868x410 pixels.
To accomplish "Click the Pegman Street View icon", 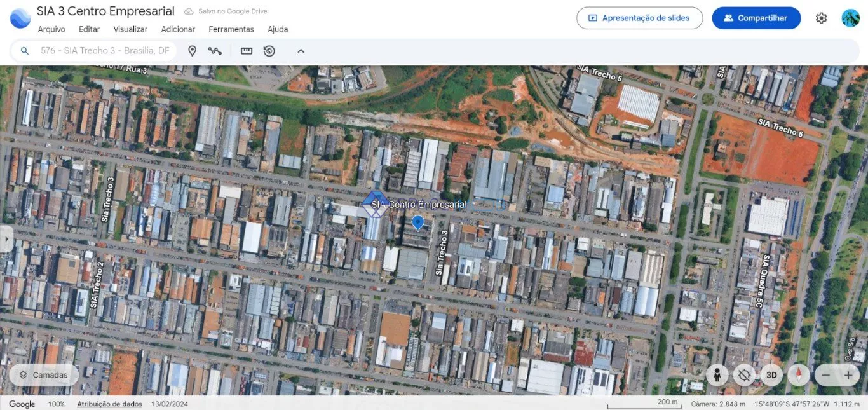I will coord(717,375).
